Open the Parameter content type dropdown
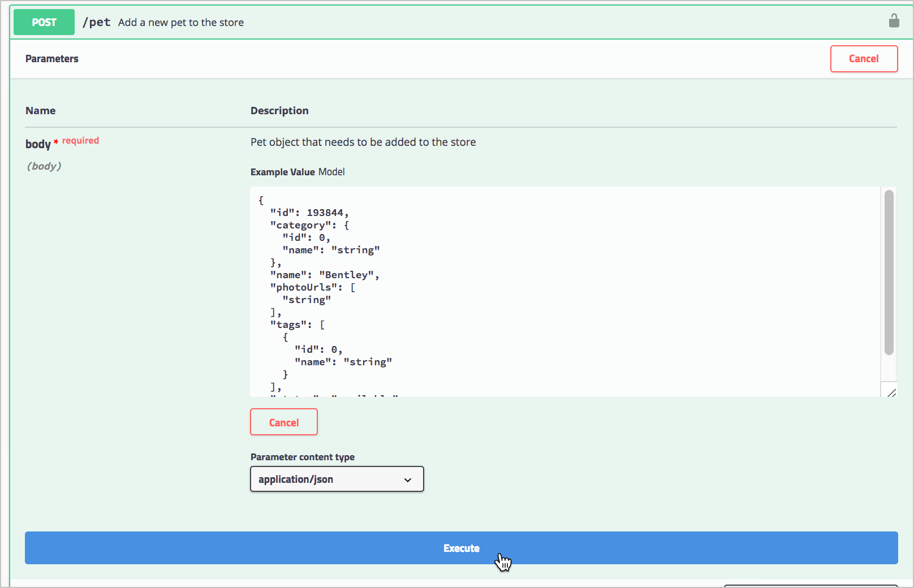914x588 pixels. point(337,479)
